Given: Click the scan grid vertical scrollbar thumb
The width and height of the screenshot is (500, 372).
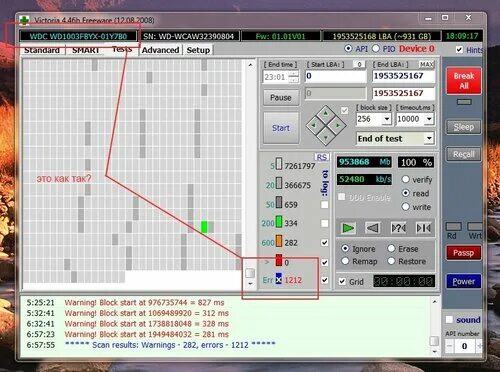Looking at the screenshot, I should pyautogui.click(x=250, y=273).
